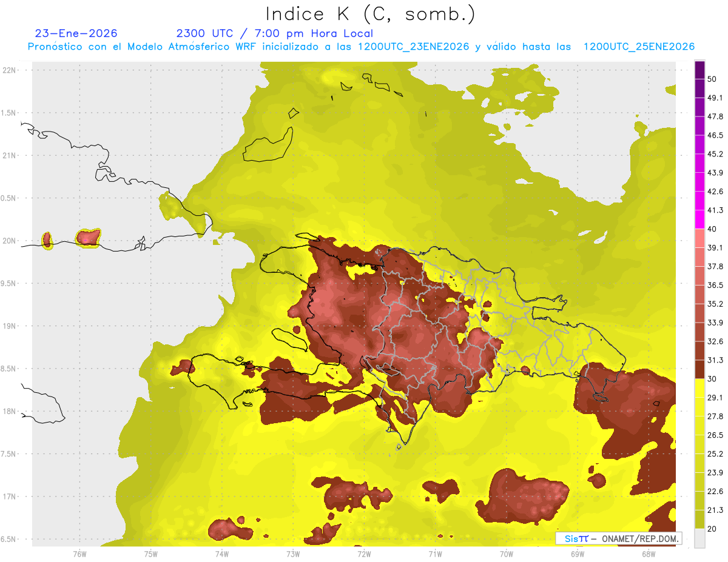Image resolution: width=728 pixels, height=562 pixels.
Task: Click the legend value "50"
Action: tap(713, 79)
